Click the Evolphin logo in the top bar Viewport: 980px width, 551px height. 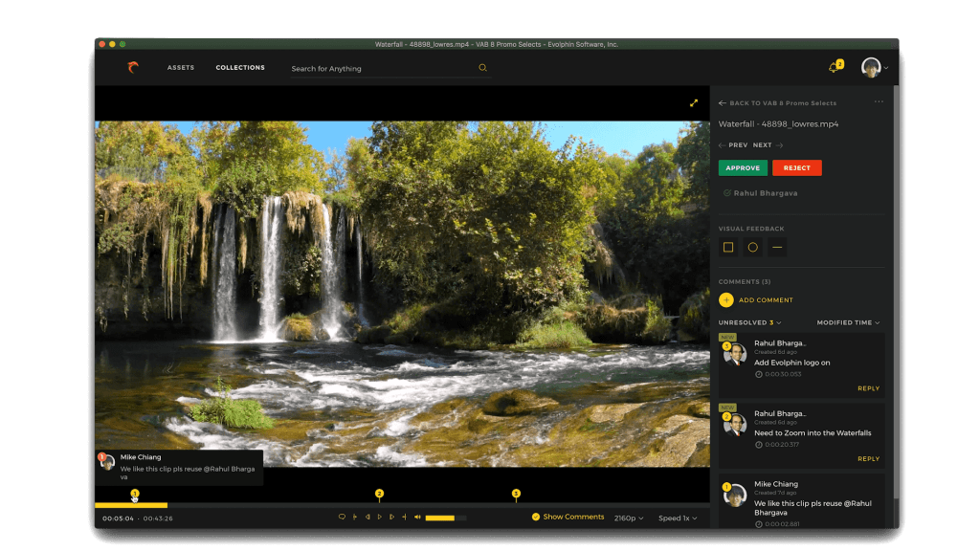(x=134, y=67)
